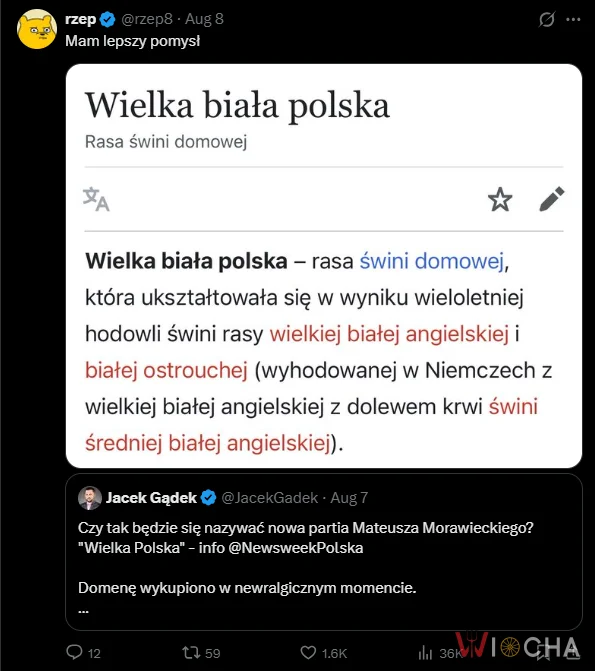The width and height of the screenshot is (595, 671).
Task: Open the three-dot more options menu
Action: pyautogui.click(x=573, y=19)
